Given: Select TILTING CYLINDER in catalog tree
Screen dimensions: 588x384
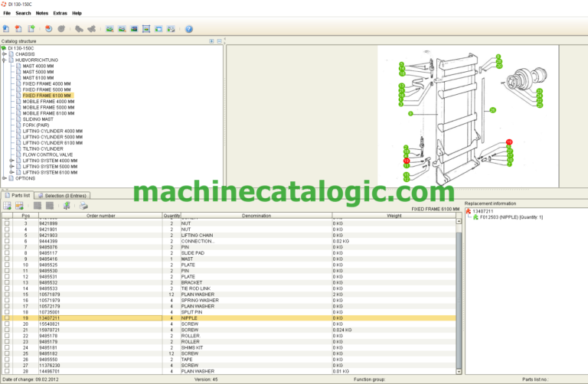Looking at the screenshot, I should pyautogui.click(x=43, y=148).
